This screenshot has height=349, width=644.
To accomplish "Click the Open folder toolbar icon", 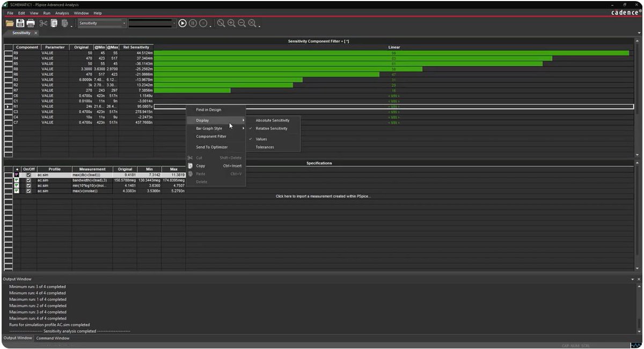I will point(10,23).
